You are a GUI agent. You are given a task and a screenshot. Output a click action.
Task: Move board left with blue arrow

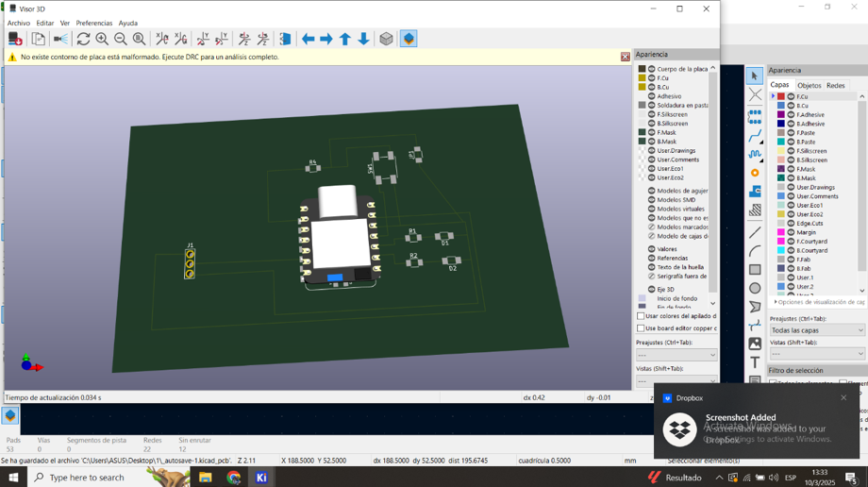pos(308,39)
